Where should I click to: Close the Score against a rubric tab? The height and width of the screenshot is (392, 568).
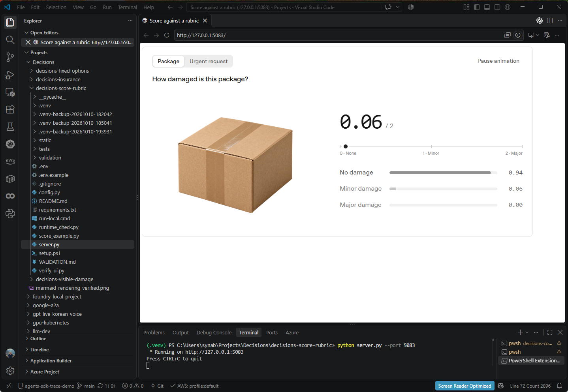(205, 21)
